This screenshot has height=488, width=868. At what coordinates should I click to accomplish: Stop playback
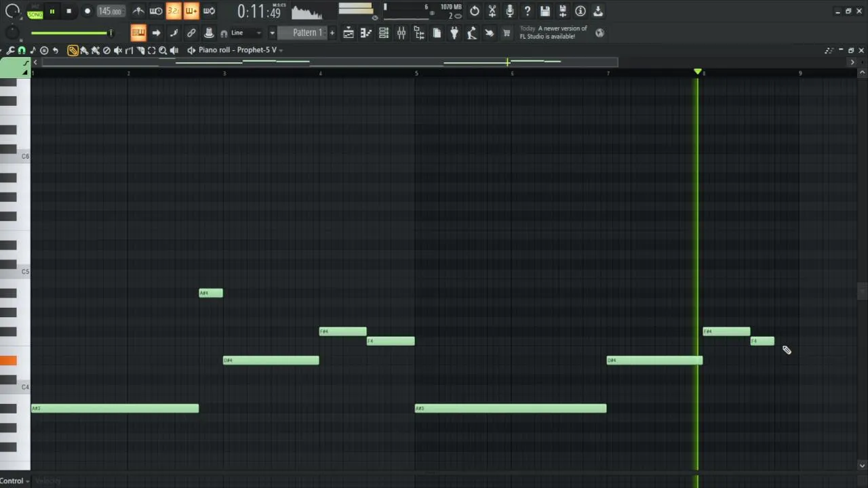[x=68, y=11]
